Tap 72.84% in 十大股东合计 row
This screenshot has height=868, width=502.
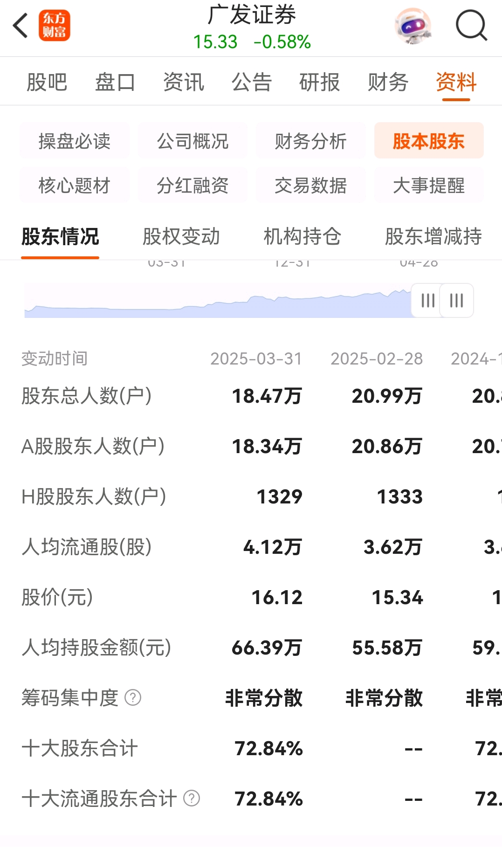coord(269,749)
